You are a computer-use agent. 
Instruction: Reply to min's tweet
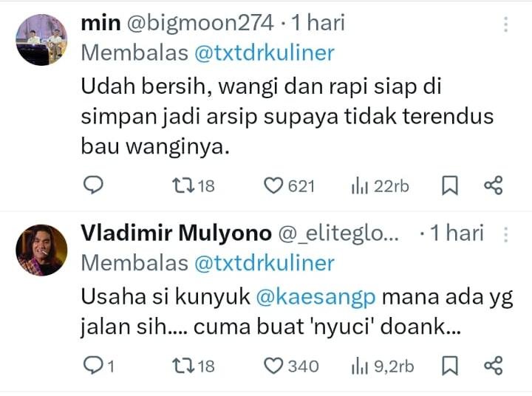point(92,185)
